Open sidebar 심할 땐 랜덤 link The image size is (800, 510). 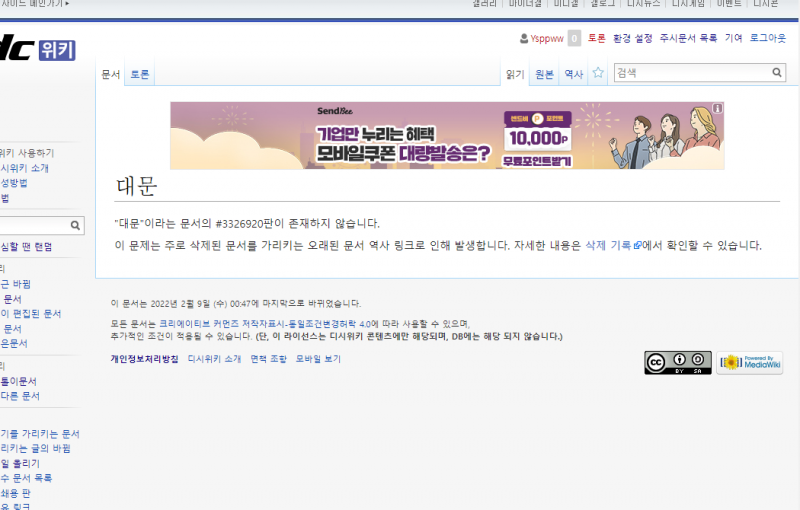(x=26, y=247)
